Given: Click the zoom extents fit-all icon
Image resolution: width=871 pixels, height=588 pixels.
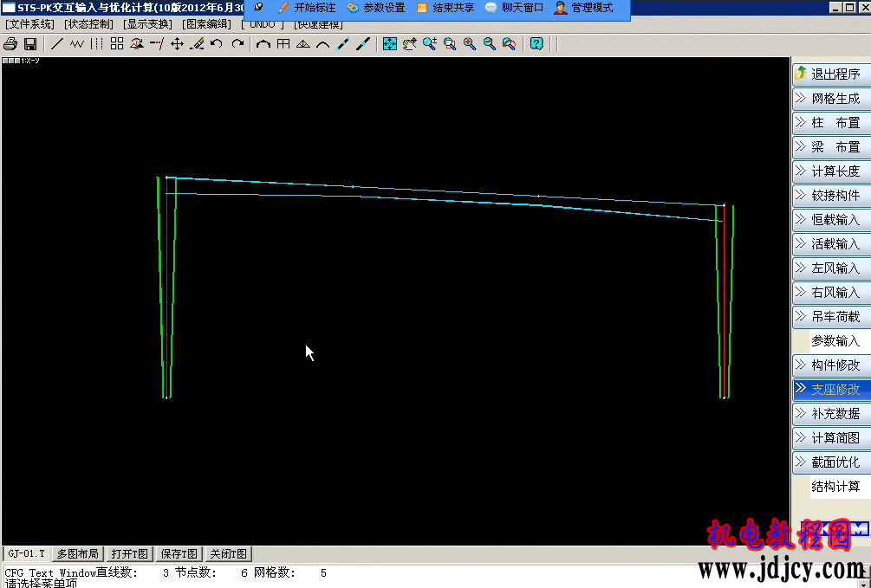Looking at the screenshot, I should 390,44.
